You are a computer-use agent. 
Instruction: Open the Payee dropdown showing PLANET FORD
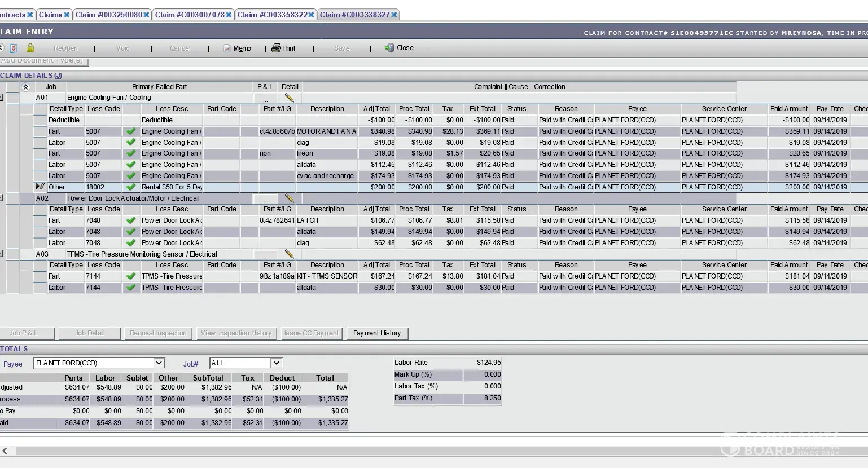[x=159, y=363]
